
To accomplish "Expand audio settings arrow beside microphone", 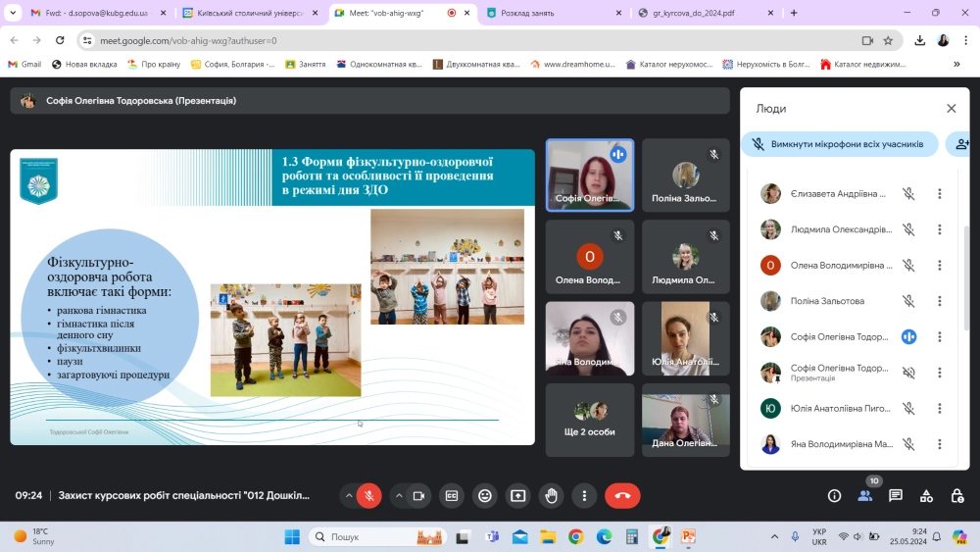I will pyautogui.click(x=349, y=496).
